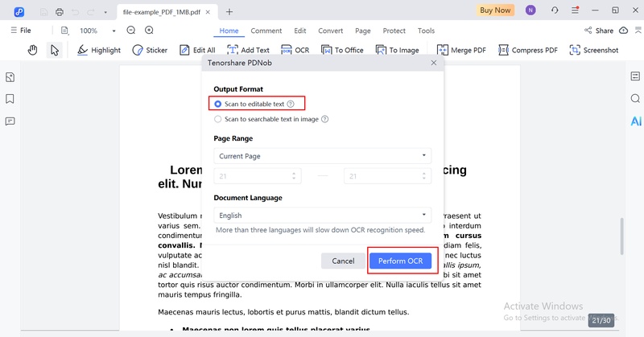Switch to the Protect tab

tap(394, 31)
